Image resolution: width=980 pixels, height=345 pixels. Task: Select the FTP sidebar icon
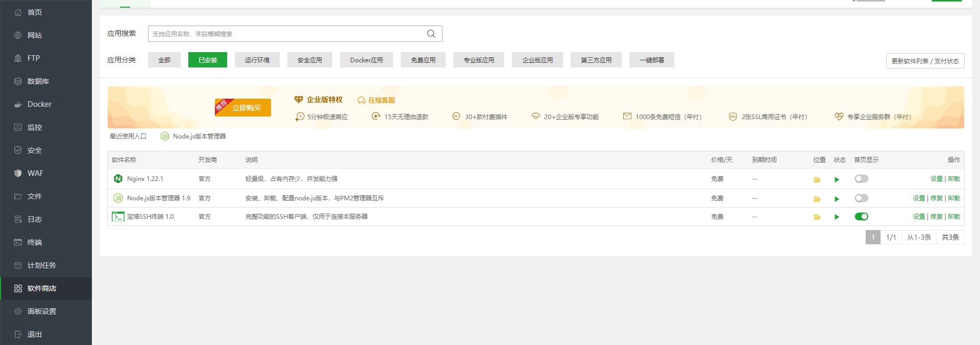[18, 58]
